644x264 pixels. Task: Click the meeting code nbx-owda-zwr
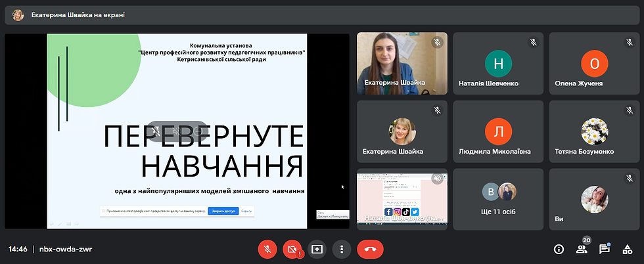66,249
